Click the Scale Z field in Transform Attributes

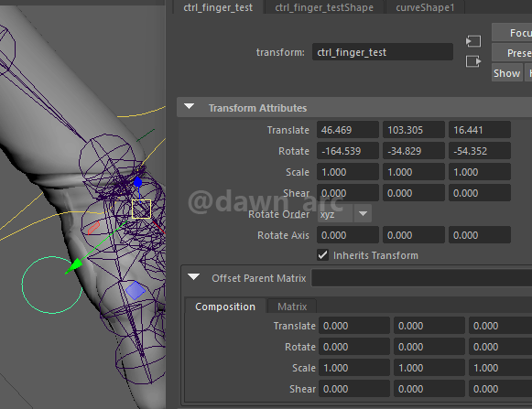point(480,172)
